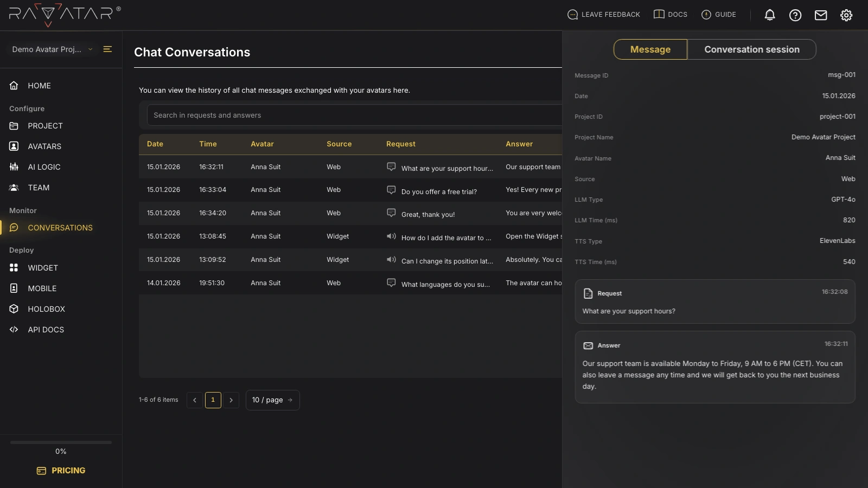This screenshot has height=488, width=868.
Task: Click the msg-001 message ID value
Action: point(841,75)
